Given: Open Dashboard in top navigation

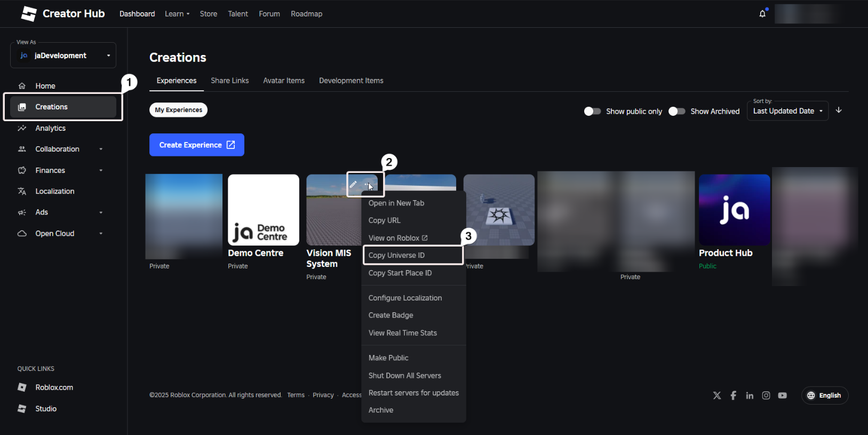Looking at the screenshot, I should point(137,14).
